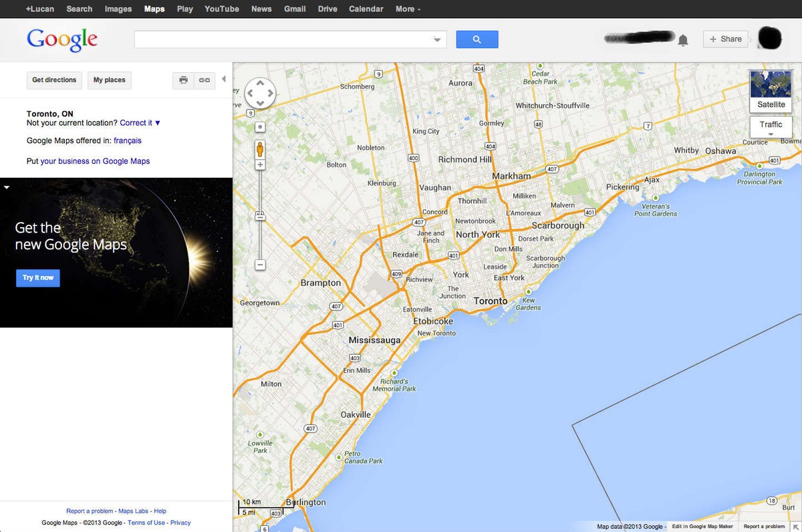The width and height of the screenshot is (802, 532).
Task: Open Images in the top bar
Action: 118,9
